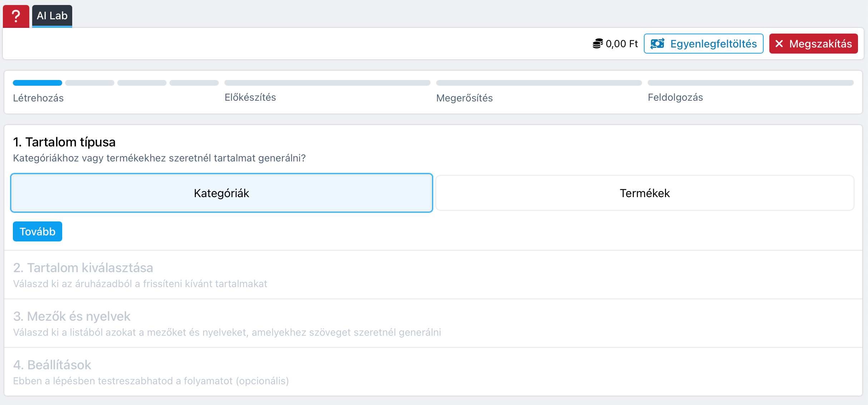Click the X icon on Megszakítás

(779, 44)
